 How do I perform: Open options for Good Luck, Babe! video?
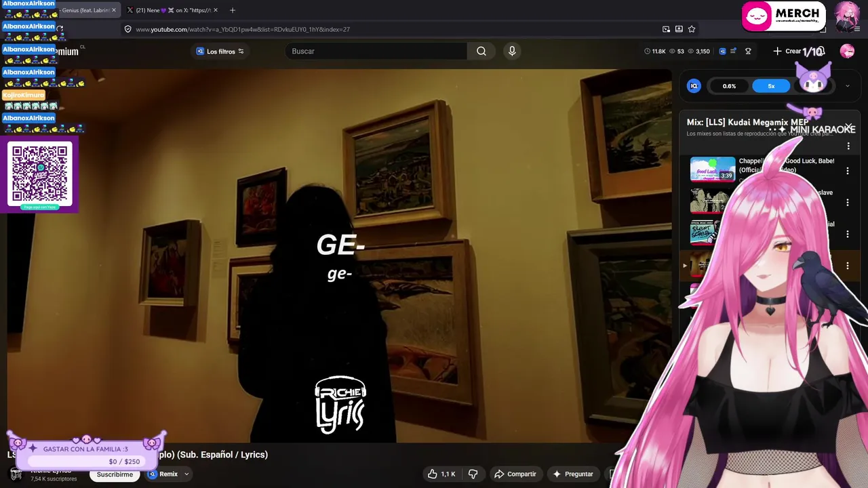(x=848, y=171)
